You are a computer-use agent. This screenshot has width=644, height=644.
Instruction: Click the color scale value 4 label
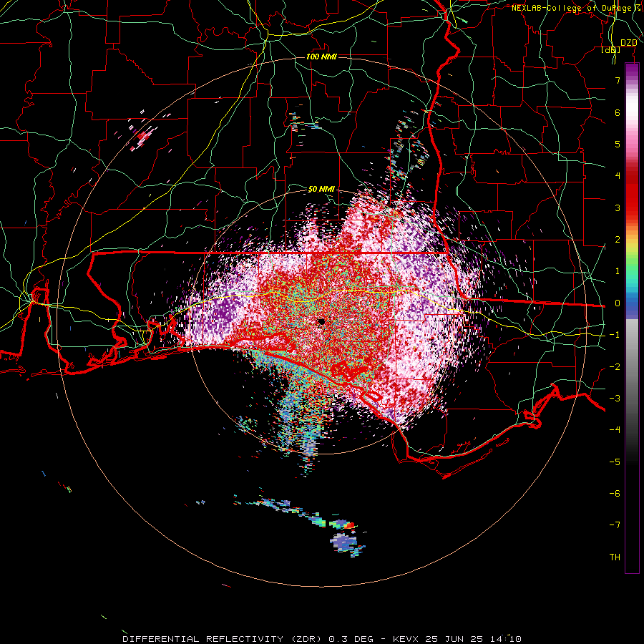(618, 176)
